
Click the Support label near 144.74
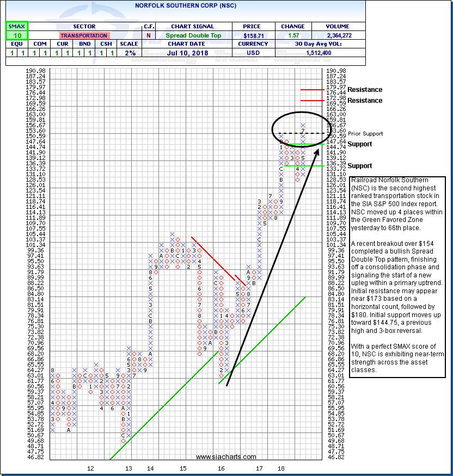(359, 144)
